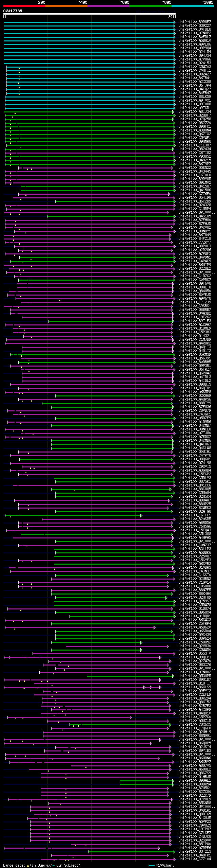Click the UniRef100_A5BH10 label

click(195, 41)
